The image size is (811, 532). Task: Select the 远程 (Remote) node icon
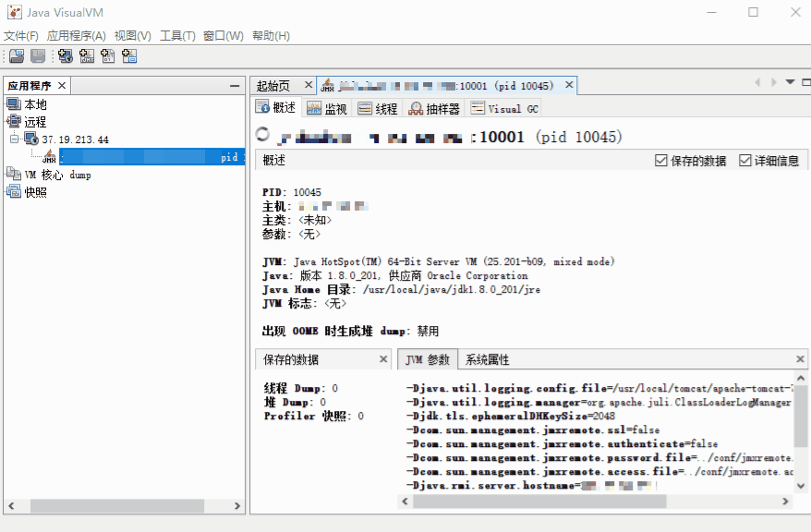(x=14, y=122)
